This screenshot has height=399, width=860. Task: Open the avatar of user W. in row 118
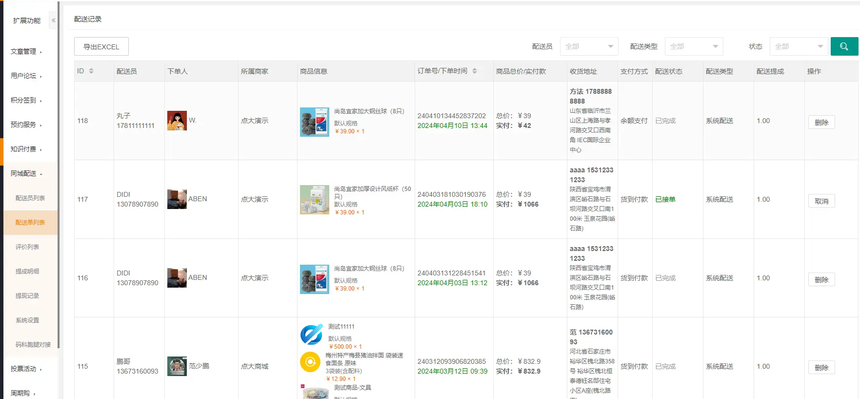(177, 121)
